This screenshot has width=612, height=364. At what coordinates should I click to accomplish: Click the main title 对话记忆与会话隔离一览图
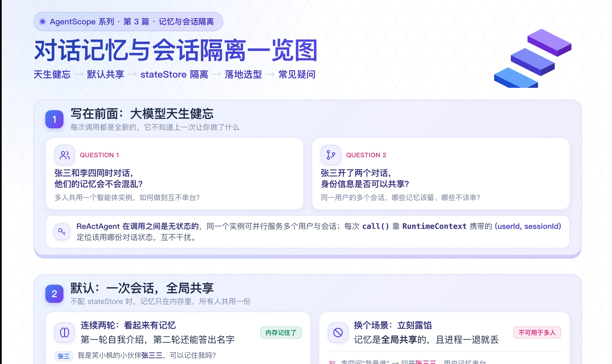click(176, 50)
